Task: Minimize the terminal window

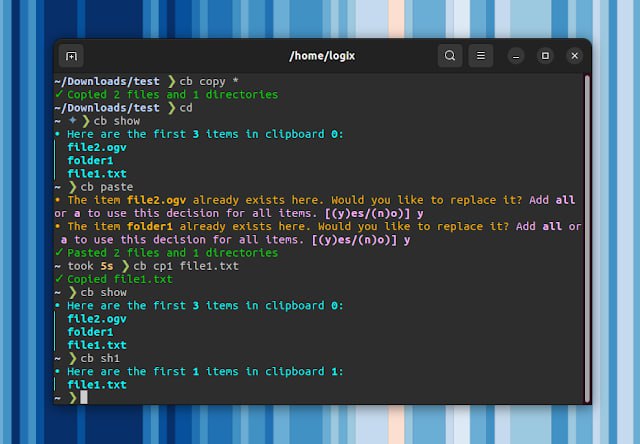Action: [x=517, y=56]
